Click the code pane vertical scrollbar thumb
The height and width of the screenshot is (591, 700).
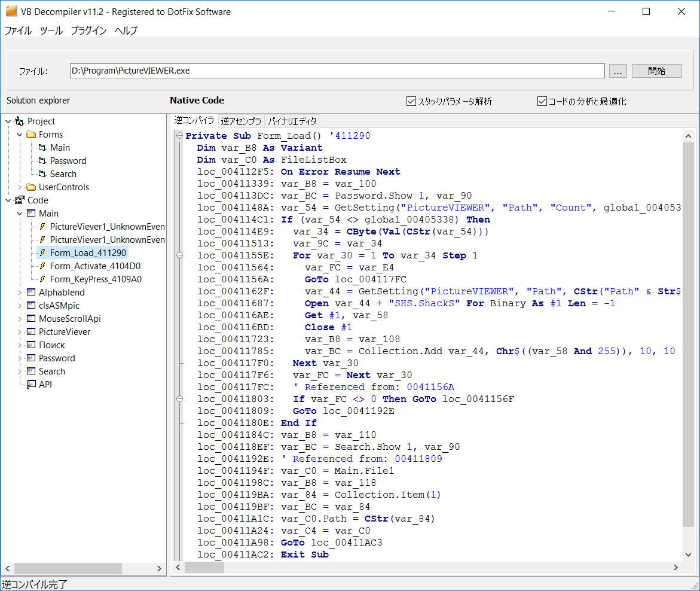click(688, 334)
